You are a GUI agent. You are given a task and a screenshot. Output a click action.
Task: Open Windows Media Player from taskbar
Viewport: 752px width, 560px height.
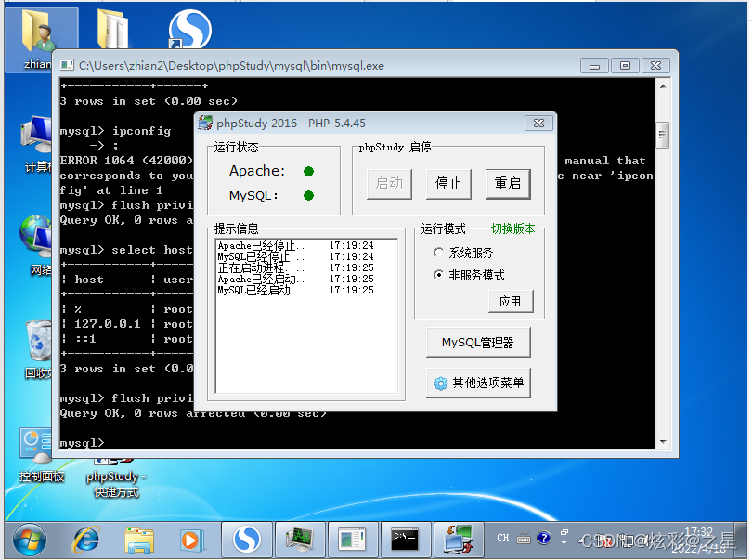click(192, 540)
